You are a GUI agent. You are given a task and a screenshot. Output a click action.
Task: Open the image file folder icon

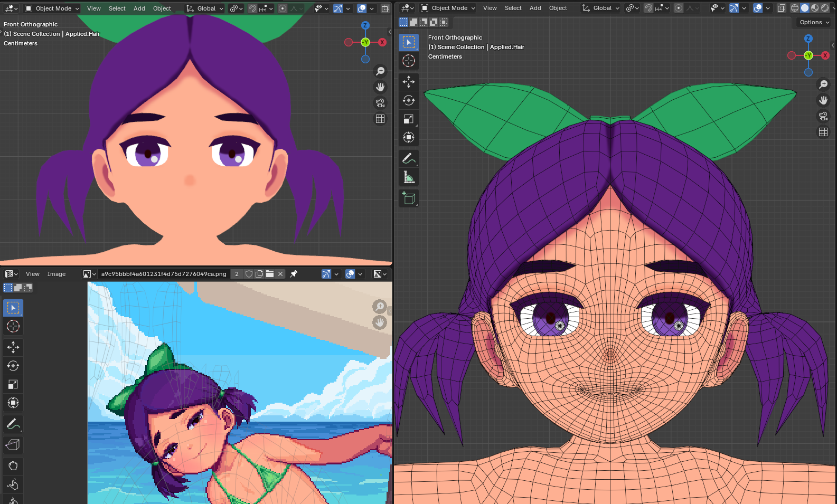tap(270, 274)
